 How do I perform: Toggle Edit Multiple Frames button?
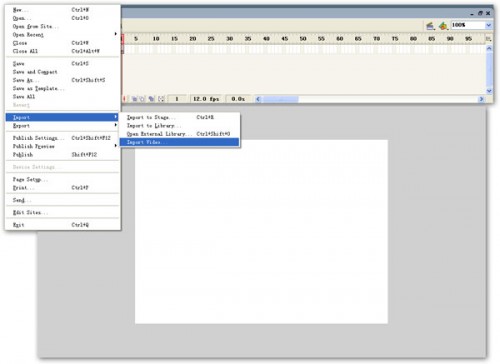(151, 99)
